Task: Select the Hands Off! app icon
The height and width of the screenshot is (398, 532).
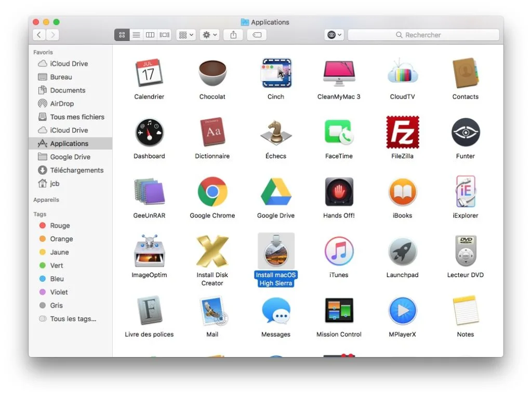Action: (x=339, y=191)
